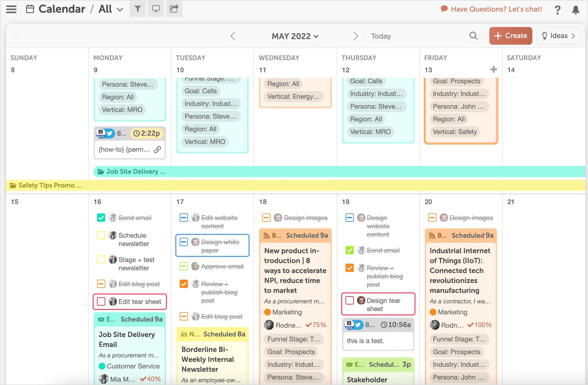The height and width of the screenshot is (385, 588).
Task: Click the help question mark icon
Action: pos(558,9)
